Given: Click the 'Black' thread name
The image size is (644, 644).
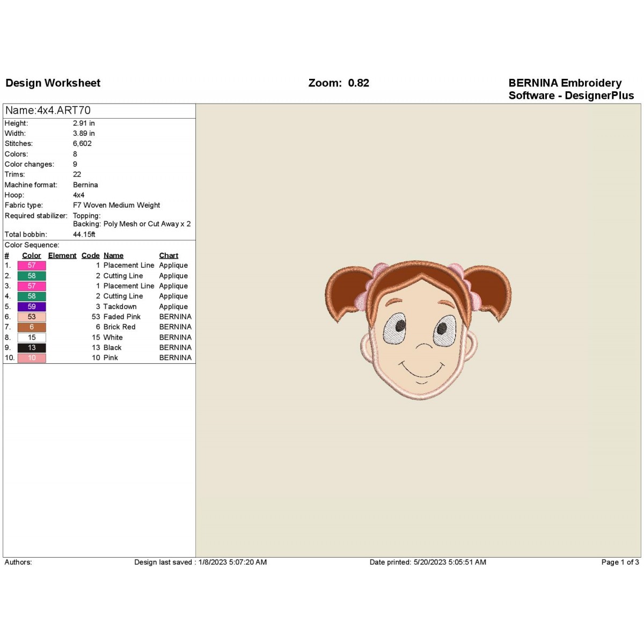Looking at the screenshot, I should click(x=113, y=348).
